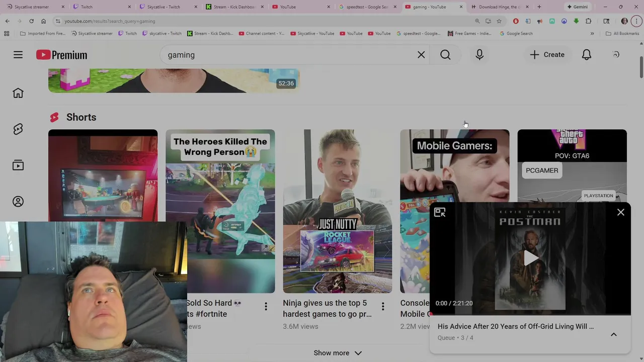Click the Create button

pos(547,55)
